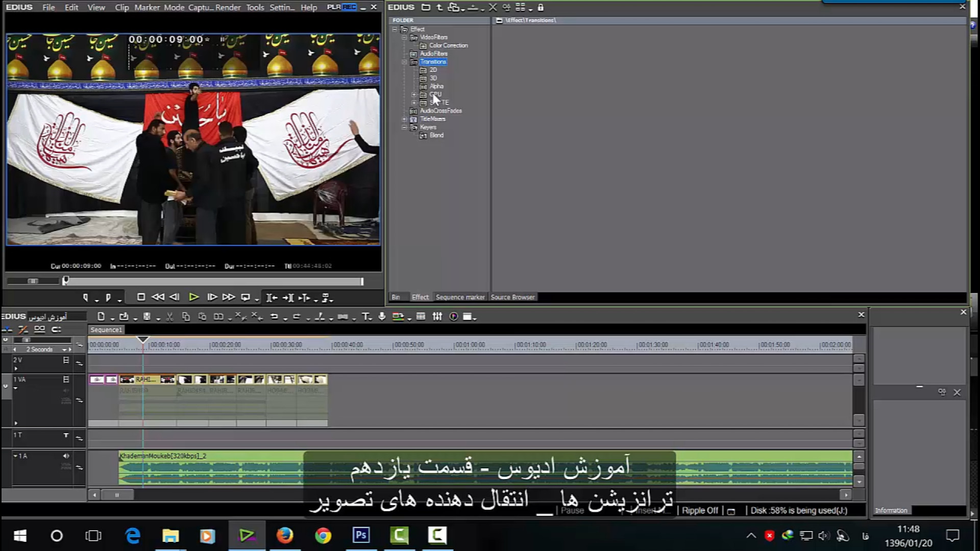Image resolution: width=980 pixels, height=551 pixels.
Task: Collapse the Transitions folder in the Effect tree
Action: click(x=404, y=62)
